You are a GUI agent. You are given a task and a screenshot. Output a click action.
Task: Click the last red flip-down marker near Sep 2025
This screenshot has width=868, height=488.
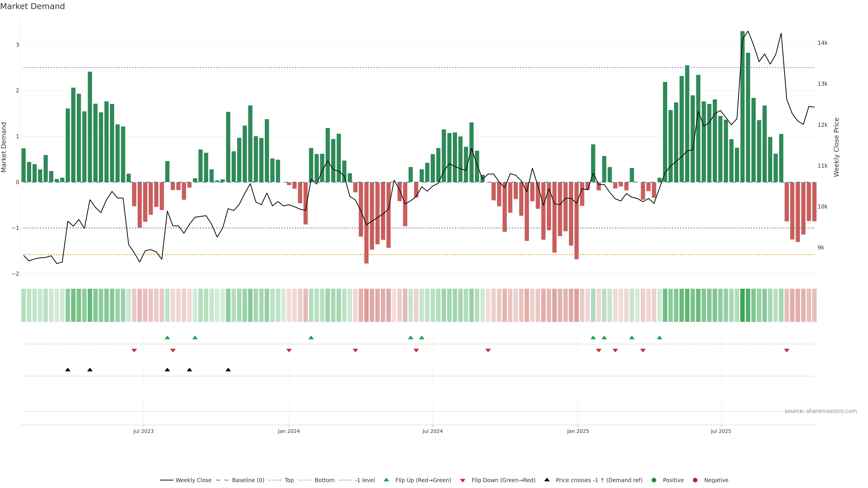click(x=787, y=351)
